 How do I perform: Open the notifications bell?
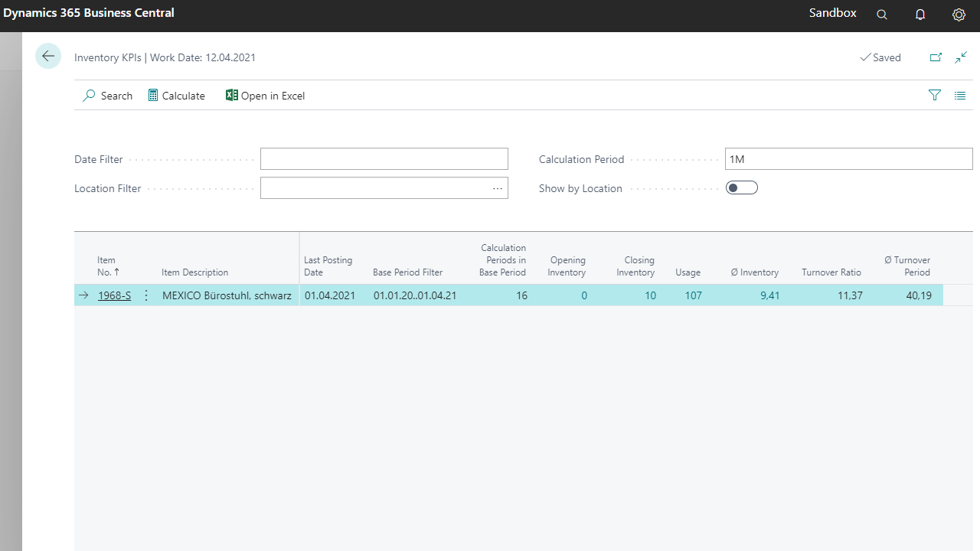tap(920, 15)
